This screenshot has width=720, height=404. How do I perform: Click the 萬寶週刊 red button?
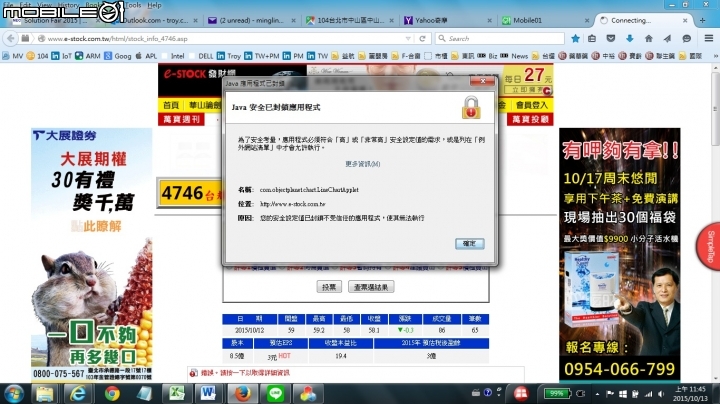[181, 119]
